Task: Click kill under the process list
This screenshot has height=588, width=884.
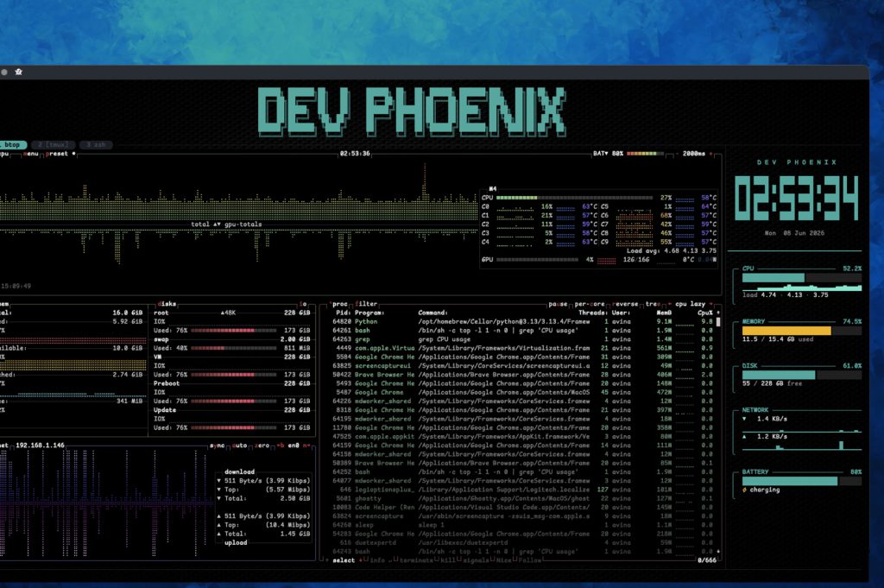Action: tap(447, 560)
